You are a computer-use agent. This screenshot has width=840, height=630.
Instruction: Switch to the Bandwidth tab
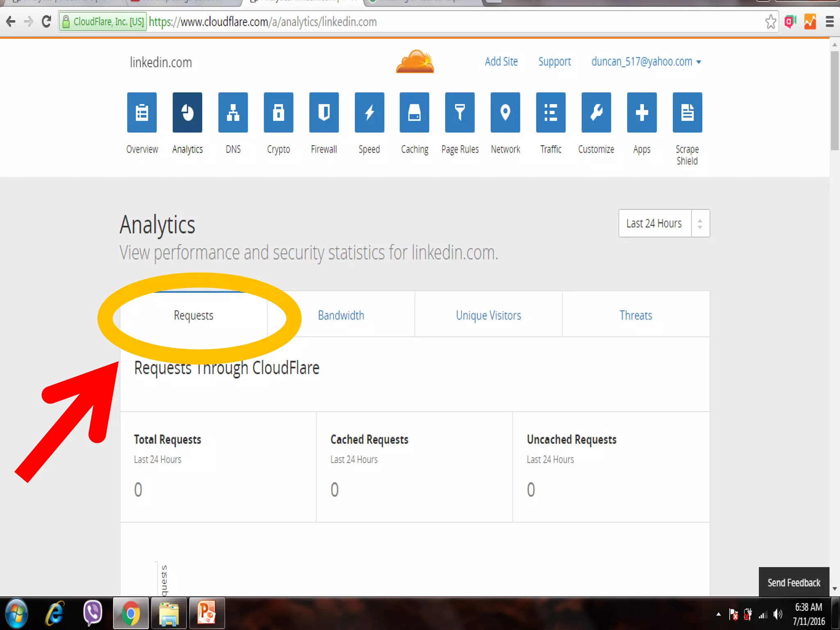coord(341,315)
